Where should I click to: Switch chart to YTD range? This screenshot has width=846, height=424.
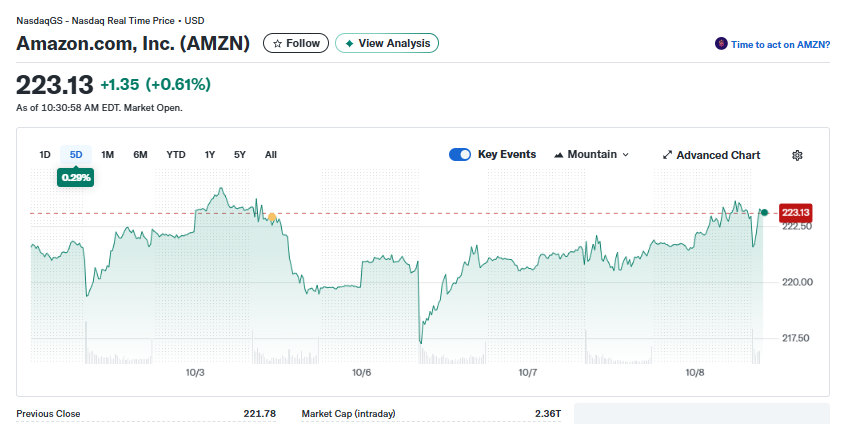(176, 155)
